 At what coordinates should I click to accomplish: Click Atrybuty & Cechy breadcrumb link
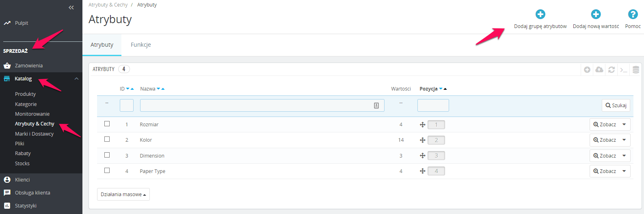(108, 5)
